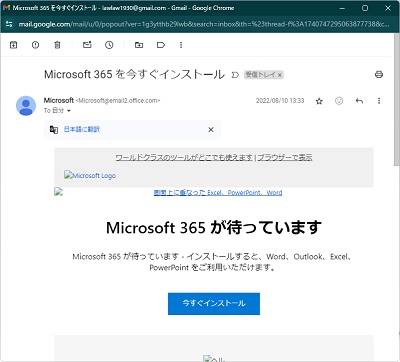Click the timestamp 2022/08/10 13:33

point(280,101)
